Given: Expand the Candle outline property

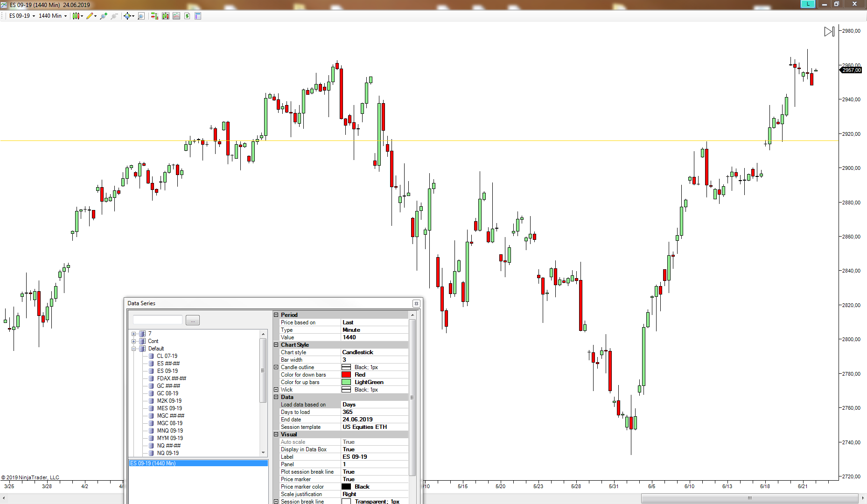Looking at the screenshot, I should [276, 367].
